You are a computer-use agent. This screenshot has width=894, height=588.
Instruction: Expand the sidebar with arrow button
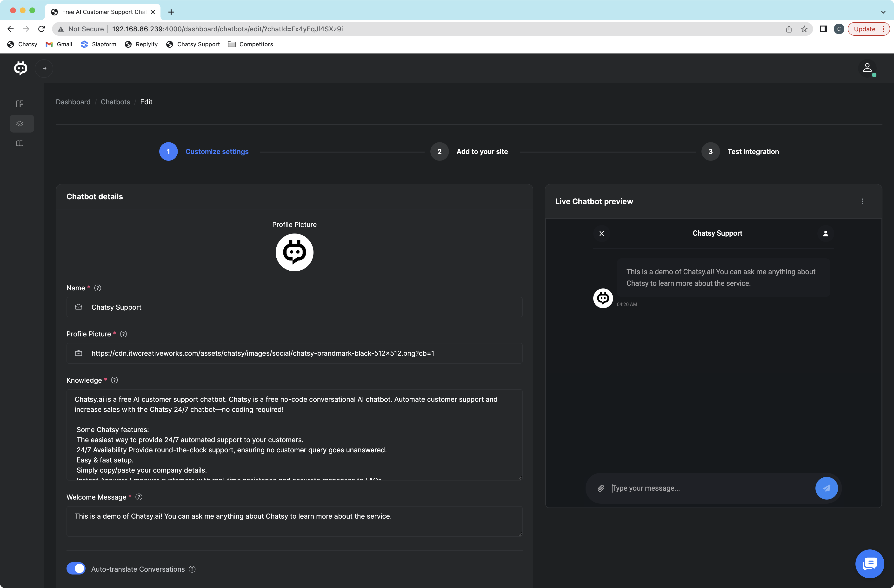click(x=44, y=68)
